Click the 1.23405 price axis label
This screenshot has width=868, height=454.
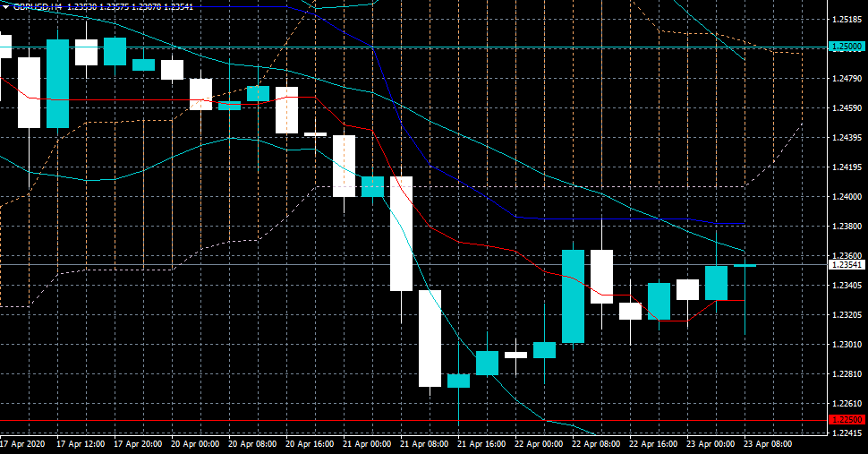(847, 285)
